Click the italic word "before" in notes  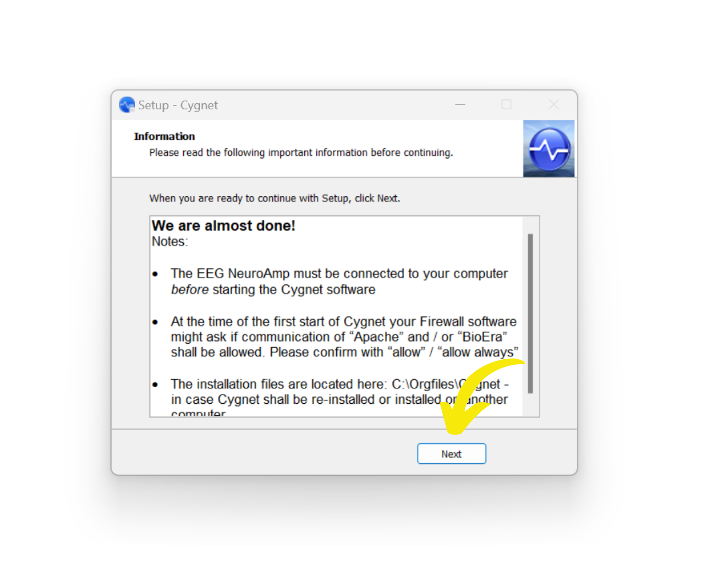[190, 290]
